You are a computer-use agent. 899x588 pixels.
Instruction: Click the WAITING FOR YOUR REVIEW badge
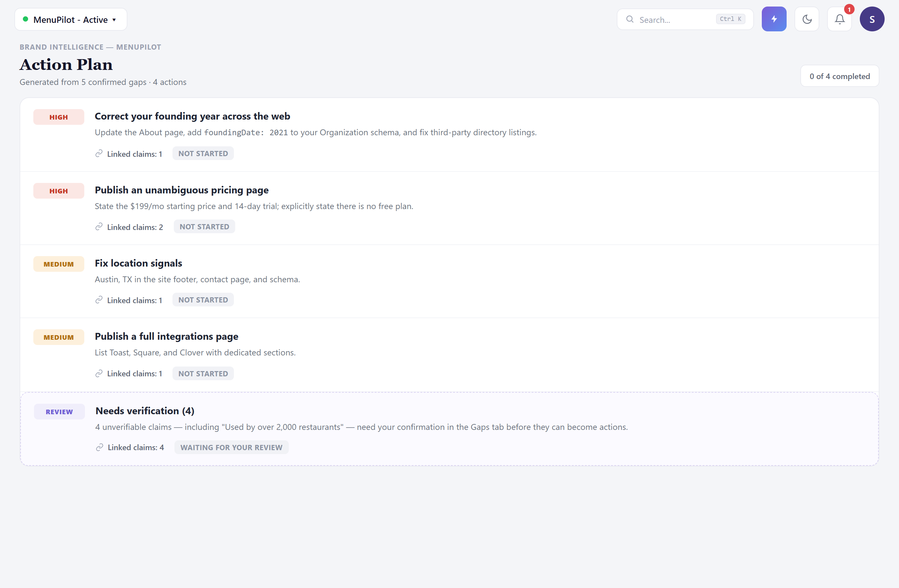pyautogui.click(x=232, y=447)
